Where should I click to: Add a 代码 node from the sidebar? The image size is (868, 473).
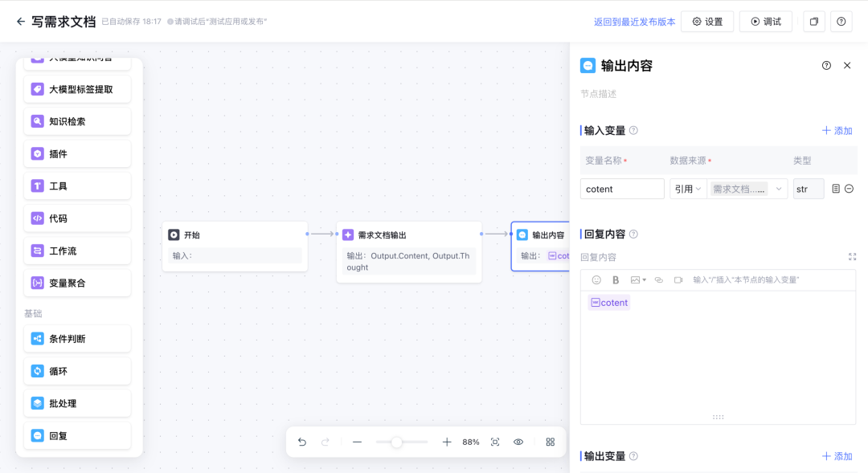(x=77, y=218)
